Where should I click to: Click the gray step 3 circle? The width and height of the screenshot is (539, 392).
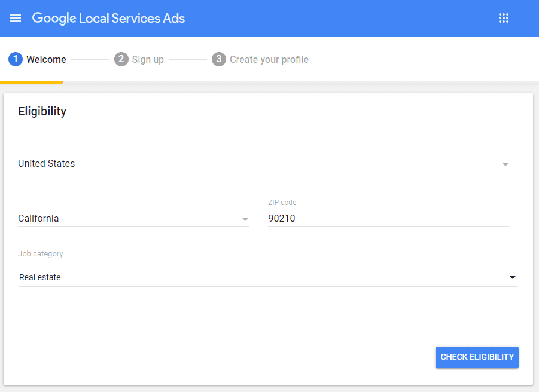click(x=219, y=59)
